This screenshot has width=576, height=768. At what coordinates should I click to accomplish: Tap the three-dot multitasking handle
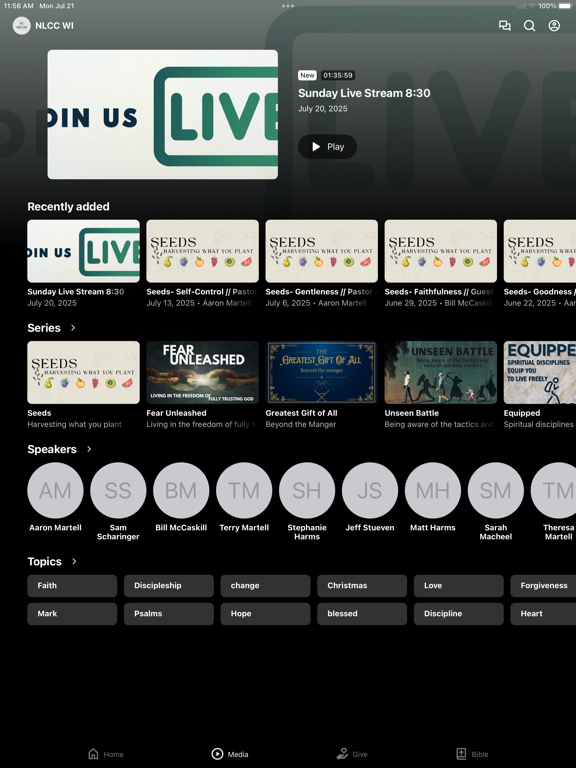pos(288,6)
